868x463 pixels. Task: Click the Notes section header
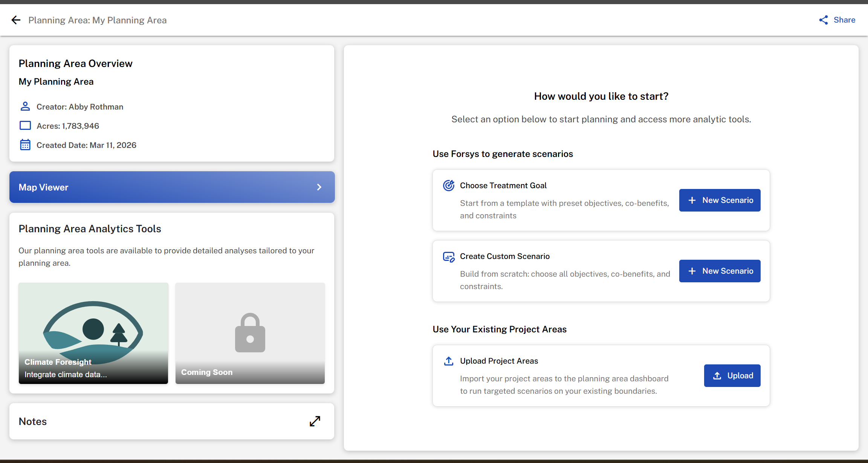tap(33, 421)
